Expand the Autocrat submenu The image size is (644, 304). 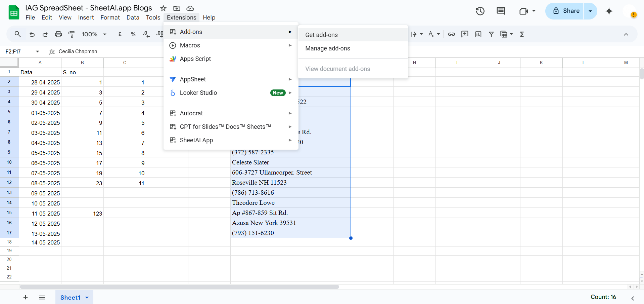coord(231,113)
